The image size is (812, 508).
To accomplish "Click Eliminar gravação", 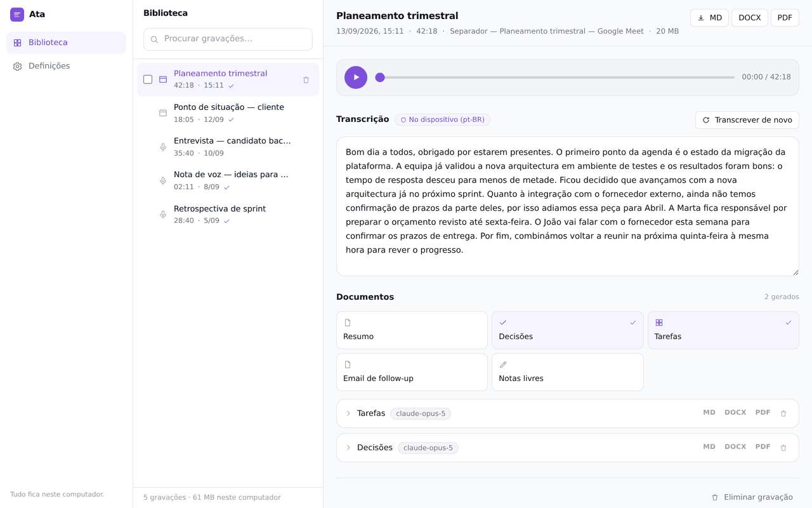I will pos(752,497).
